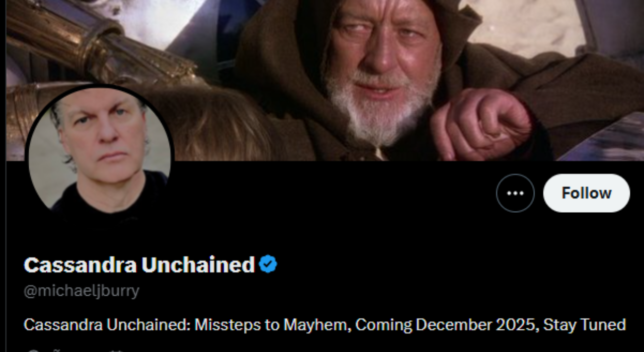Screen dimensions: 644x352
Task: Click the @michaeljburry handle
Action: [x=82, y=291]
